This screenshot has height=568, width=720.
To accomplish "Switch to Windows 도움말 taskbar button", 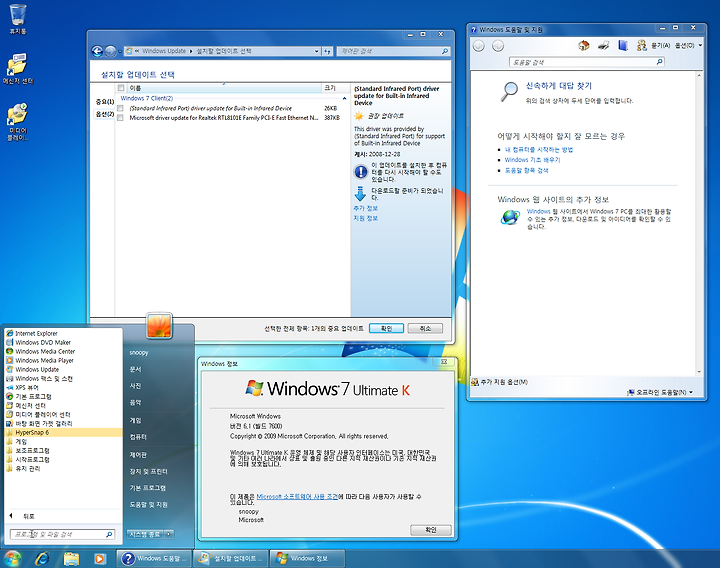I will (x=154, y=558).
